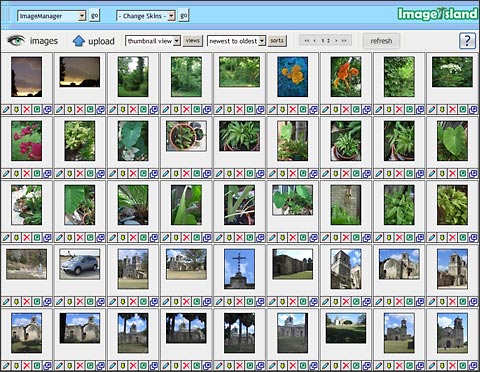Delete the orange flower image with red X
The height and width of the screenshot is (372, 480).
point(346,109)
